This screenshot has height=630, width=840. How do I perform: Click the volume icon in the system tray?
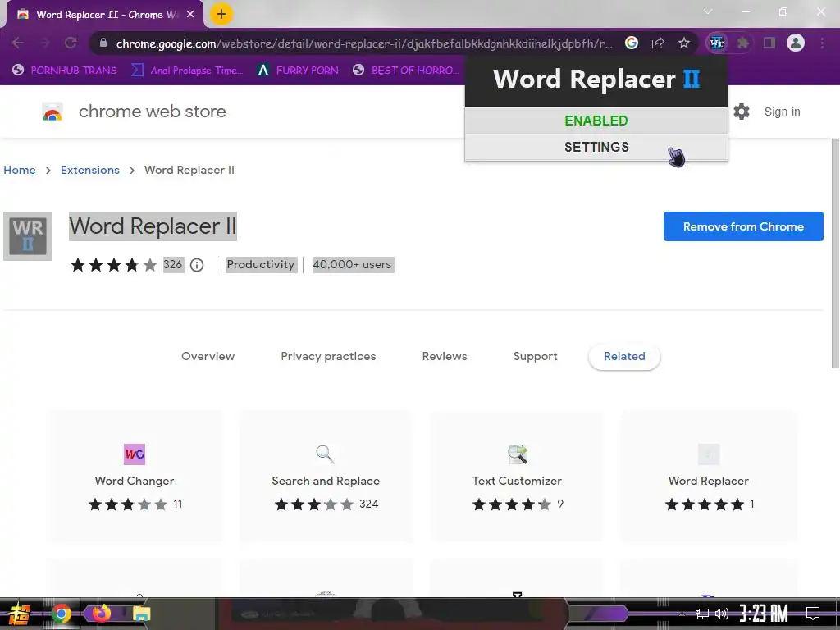[722, 614]
